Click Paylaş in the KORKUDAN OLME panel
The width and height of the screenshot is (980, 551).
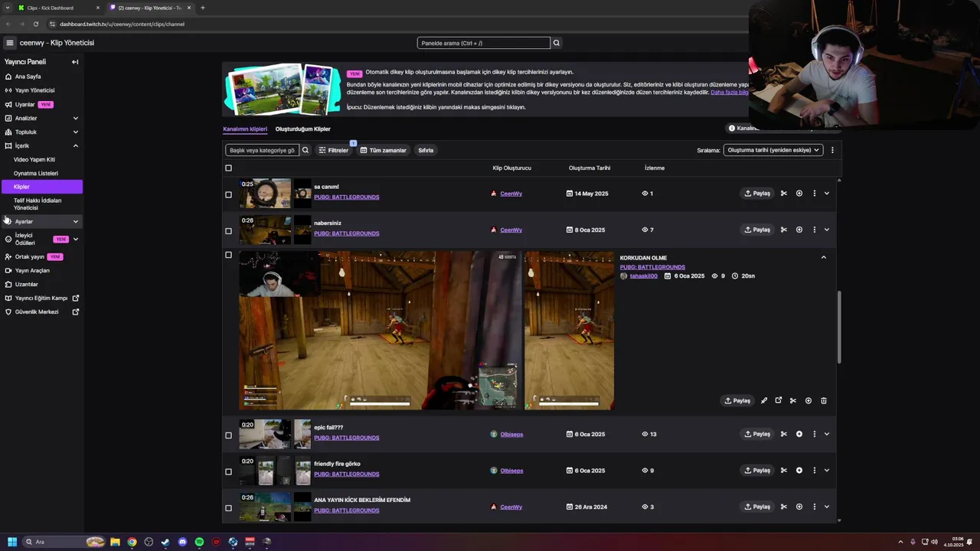[738, 400]
